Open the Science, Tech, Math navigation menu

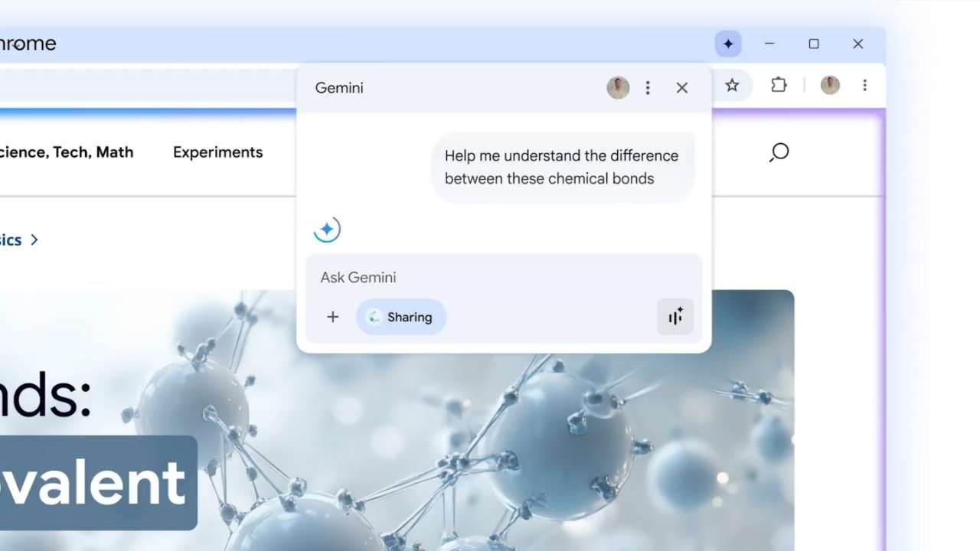(67, 152)
